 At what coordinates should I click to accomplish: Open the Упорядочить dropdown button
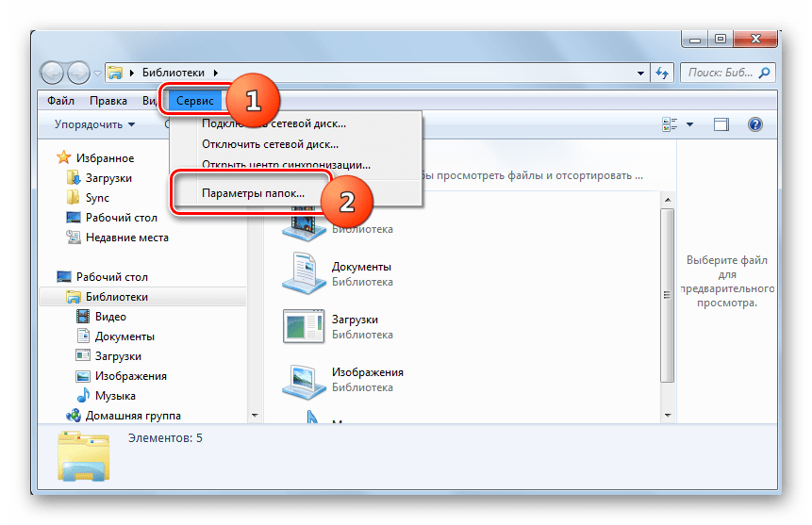tap(94, 124)
